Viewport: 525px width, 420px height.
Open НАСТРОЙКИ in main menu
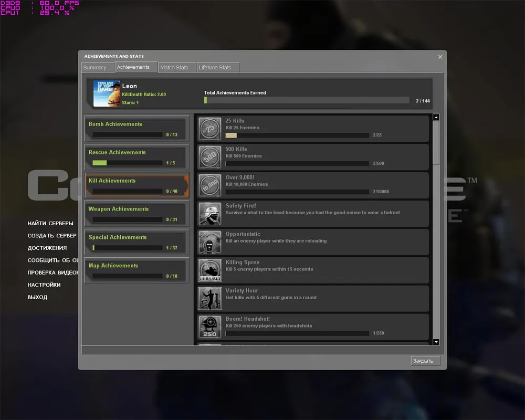[44, 285]
